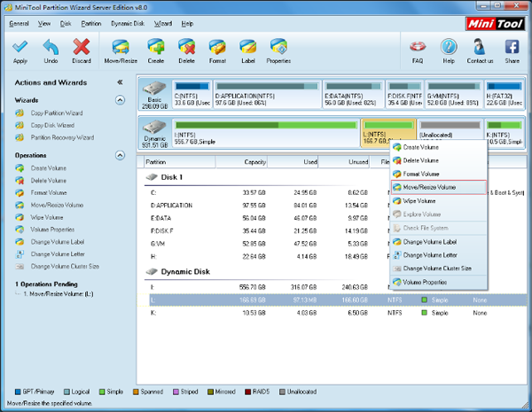The width and height of the screenshot is (532, 412).
Task: Choose Format Volume in context menu
Action: tap(439, 174)
